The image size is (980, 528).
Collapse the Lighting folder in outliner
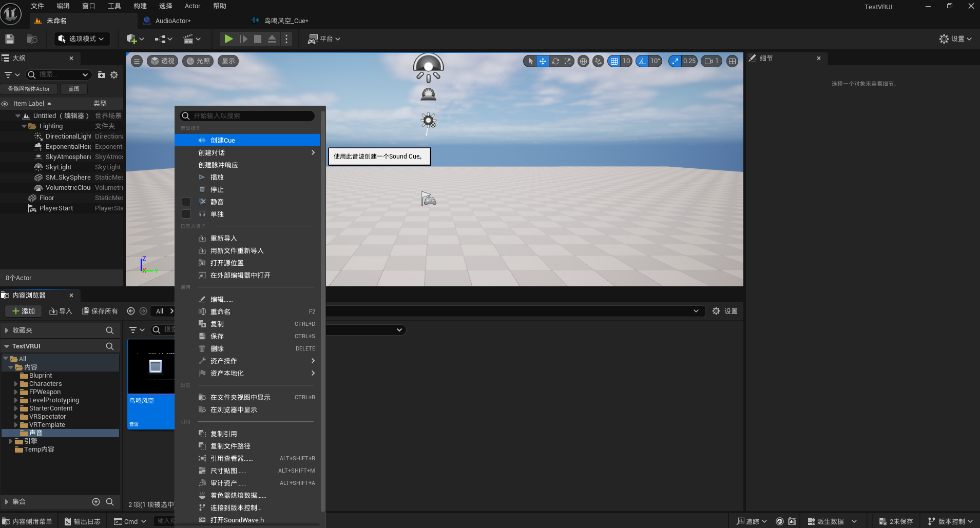(x=23, y=126)
